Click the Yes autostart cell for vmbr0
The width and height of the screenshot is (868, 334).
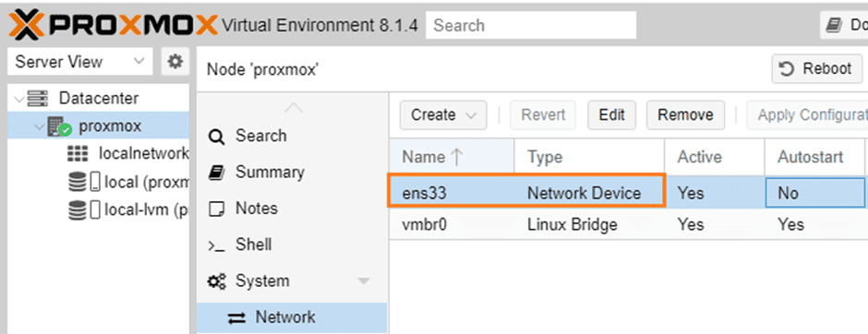814,224
